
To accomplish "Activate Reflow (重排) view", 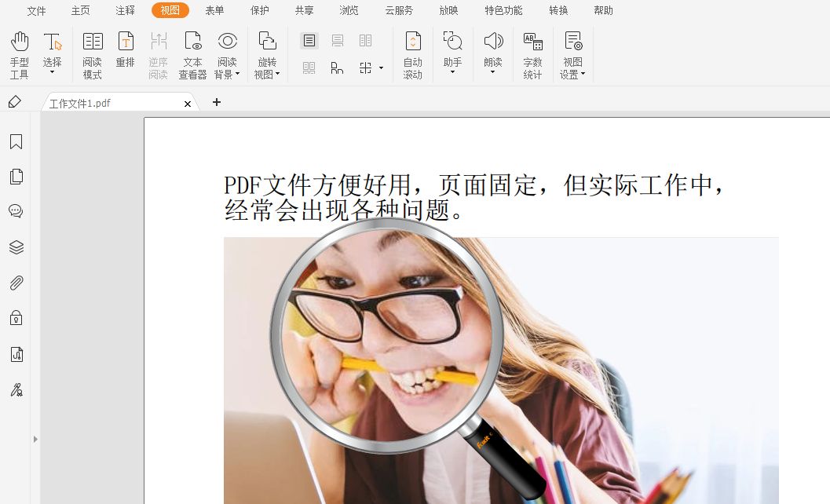I will point(126,53).
